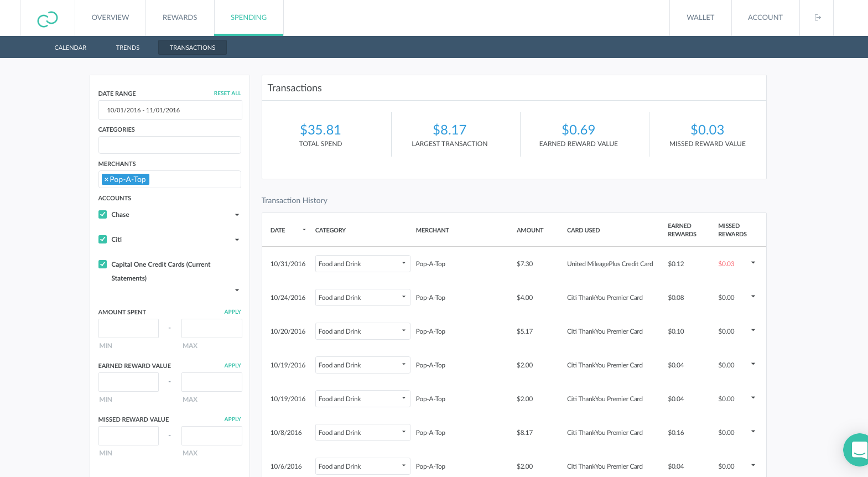
Task: Click the Category column header
Action: [x=330, y=230]
